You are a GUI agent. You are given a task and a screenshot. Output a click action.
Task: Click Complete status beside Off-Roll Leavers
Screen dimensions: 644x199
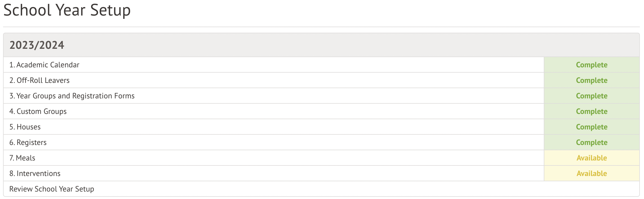(592, 80)
